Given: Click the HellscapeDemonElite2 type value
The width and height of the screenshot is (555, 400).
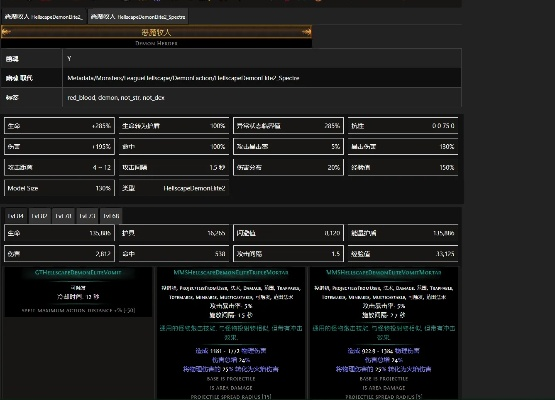Looking at the screenshot, I should (194, 188).
